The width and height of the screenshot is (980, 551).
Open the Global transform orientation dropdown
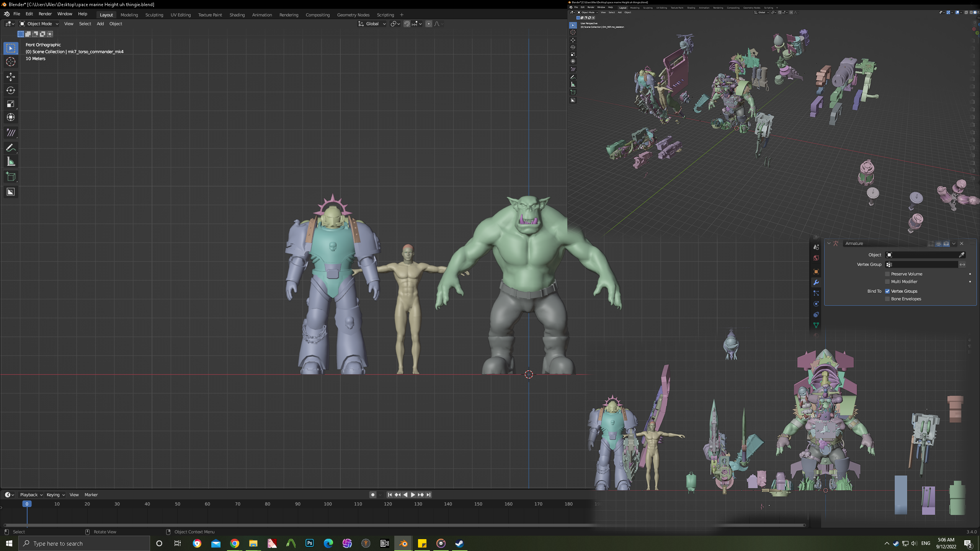373,23
